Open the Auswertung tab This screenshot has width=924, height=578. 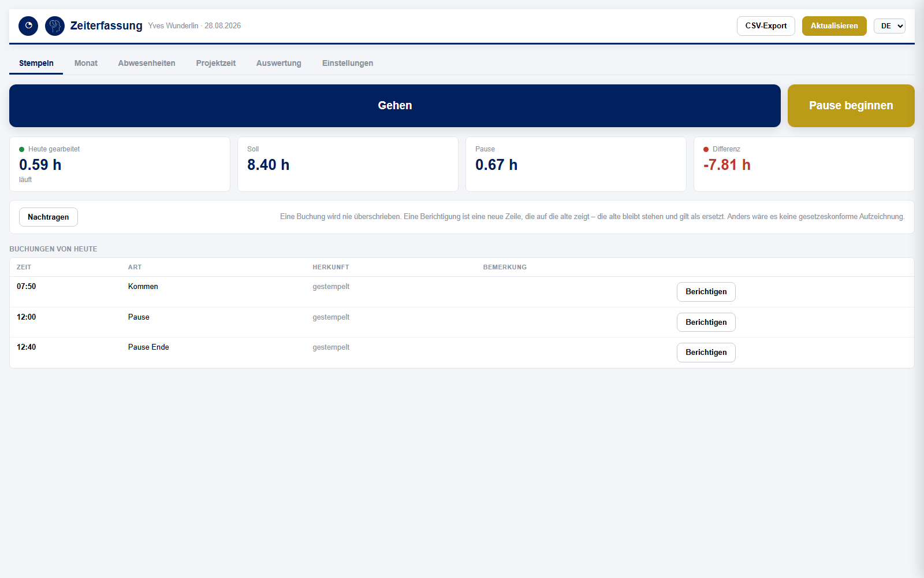coord(279,63)
